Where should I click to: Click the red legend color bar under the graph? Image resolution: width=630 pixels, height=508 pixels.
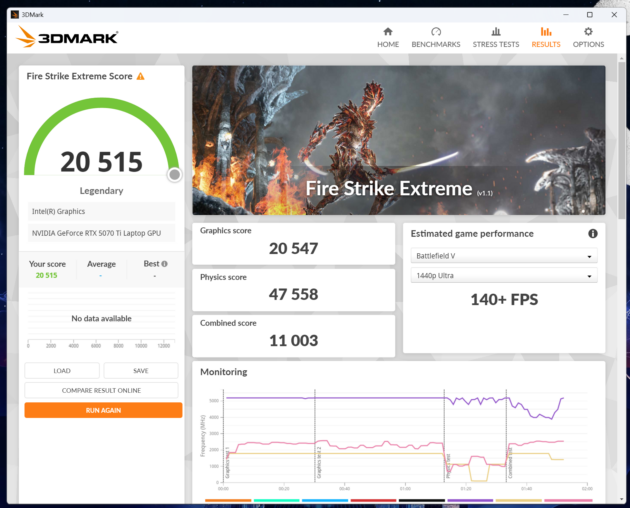pyautogui.click(x=373, y=500)
